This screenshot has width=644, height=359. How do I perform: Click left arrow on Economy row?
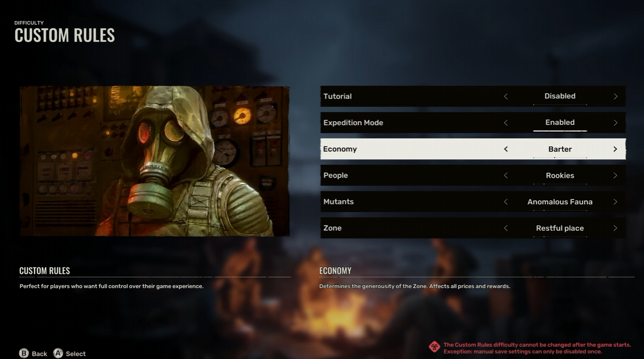point(505,149)
